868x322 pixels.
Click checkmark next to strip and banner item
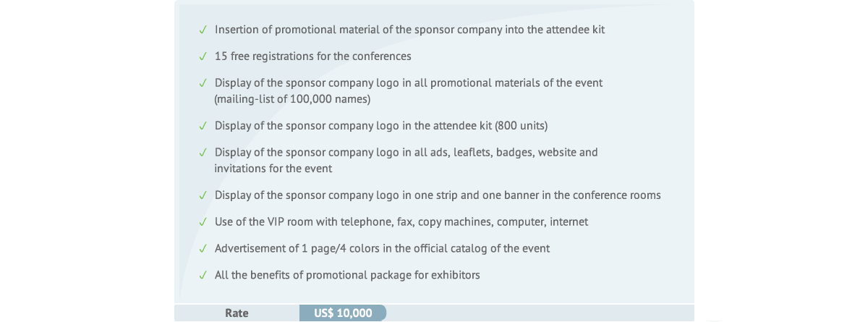point(203,195)
